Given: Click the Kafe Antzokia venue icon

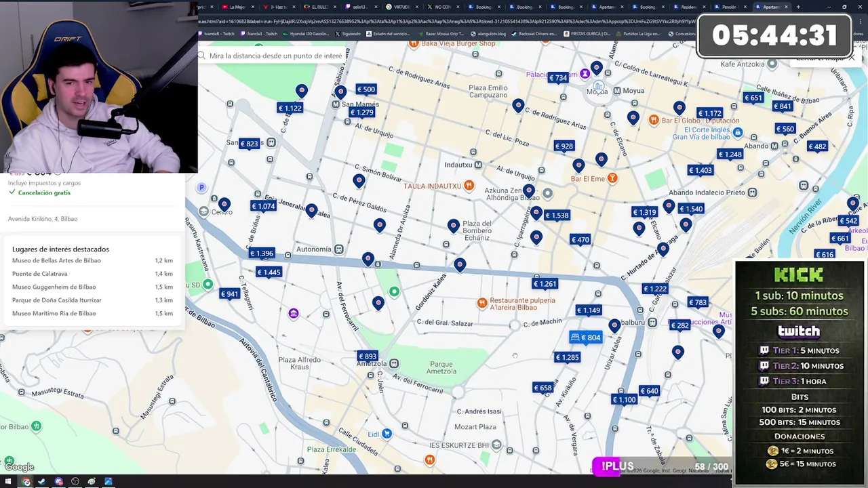Looking at the screenshot, I should 772,64.
